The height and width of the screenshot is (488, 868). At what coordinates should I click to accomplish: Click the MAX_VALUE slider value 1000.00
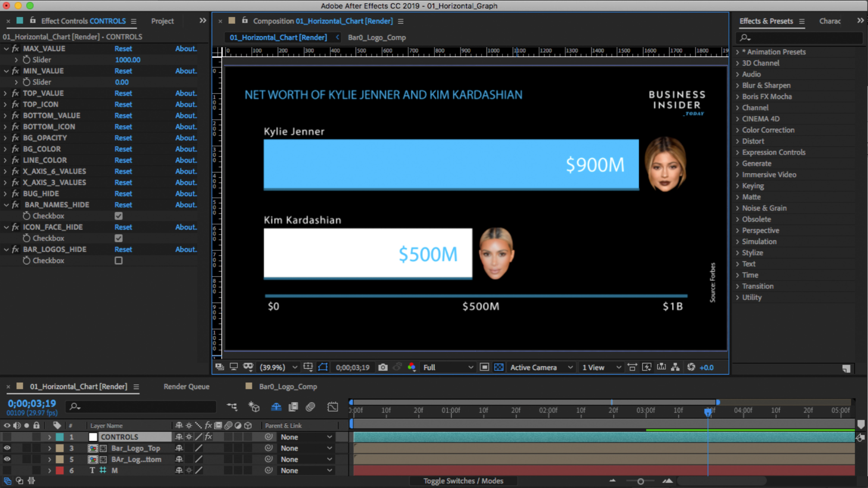coord(127,60)
